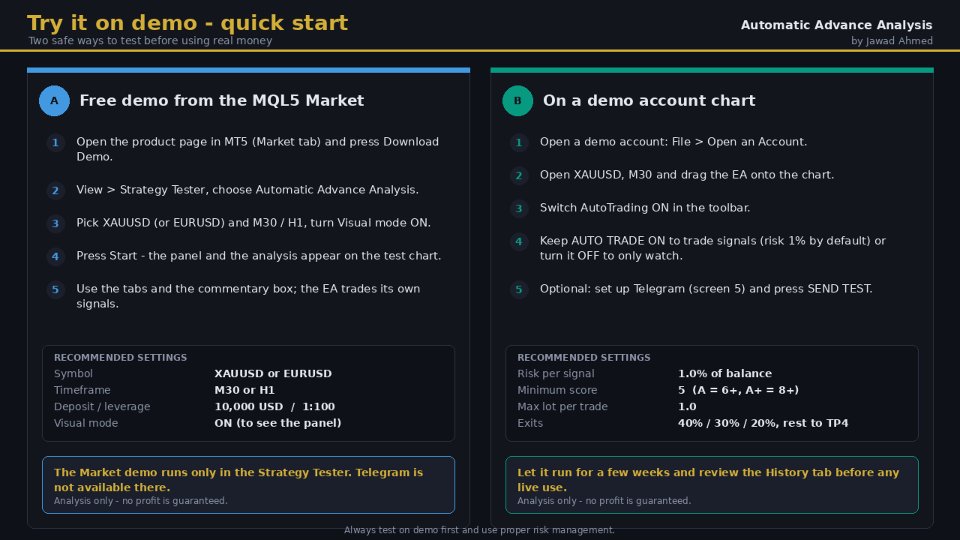This screenshot has width=960, height=540.
Task: Click the blue A badge icon
Action: [x=54, y=100]
